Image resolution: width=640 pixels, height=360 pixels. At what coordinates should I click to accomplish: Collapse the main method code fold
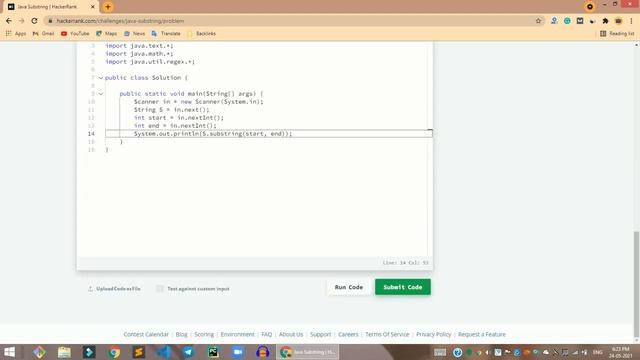[x=101, y=93]
